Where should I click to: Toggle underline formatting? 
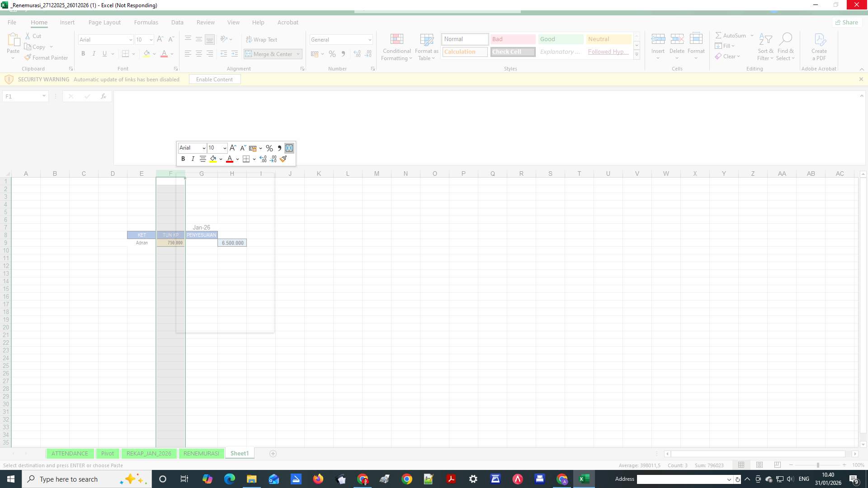point(104,53)
